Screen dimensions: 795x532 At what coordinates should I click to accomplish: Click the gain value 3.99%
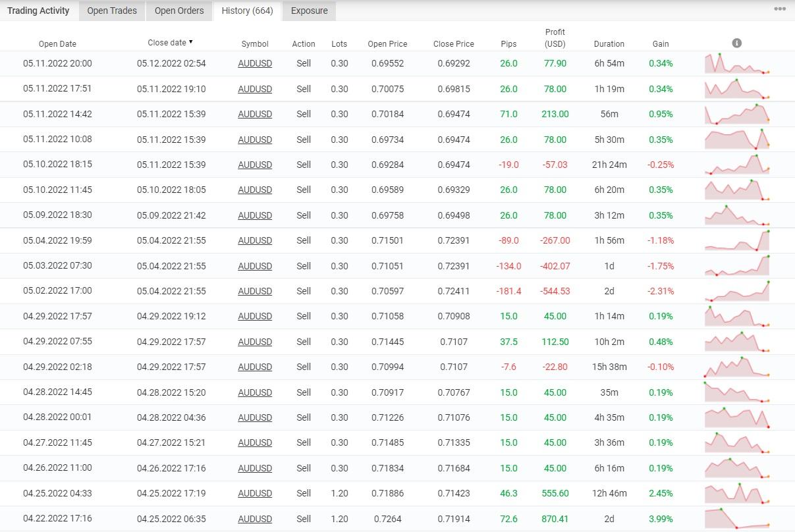pos(661,519)
